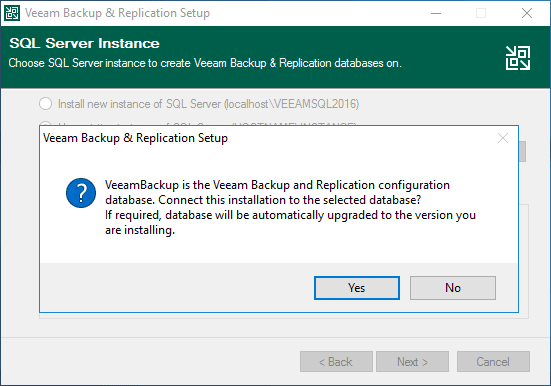
Task: Decline by clicking No
Action: click(453, 288)
